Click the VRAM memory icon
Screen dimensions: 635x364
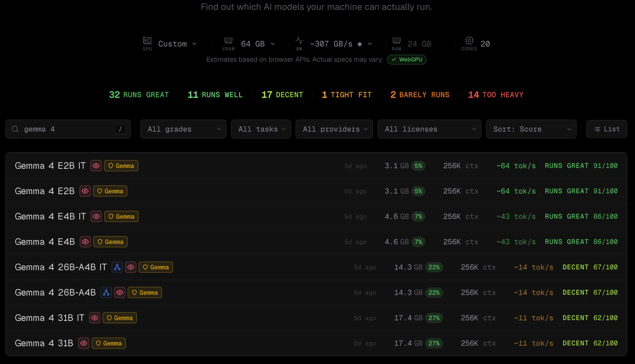point(229,40)
